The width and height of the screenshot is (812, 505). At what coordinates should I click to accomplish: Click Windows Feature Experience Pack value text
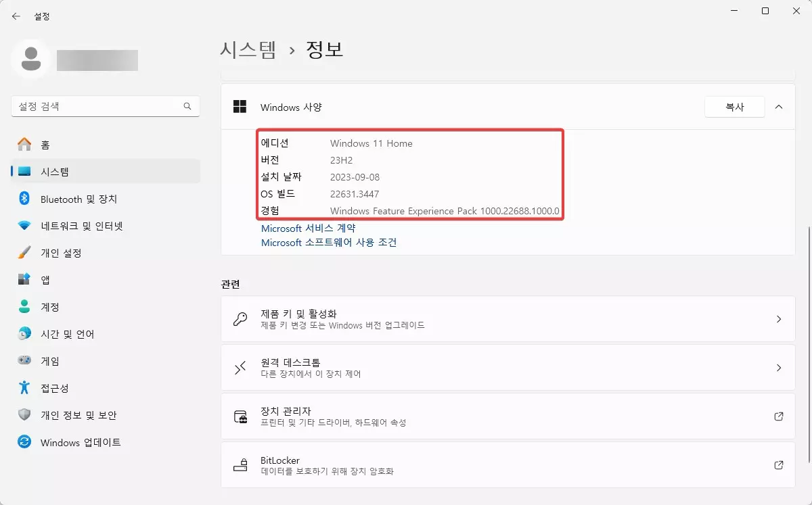pyautogui.click(x=445, y=211)
